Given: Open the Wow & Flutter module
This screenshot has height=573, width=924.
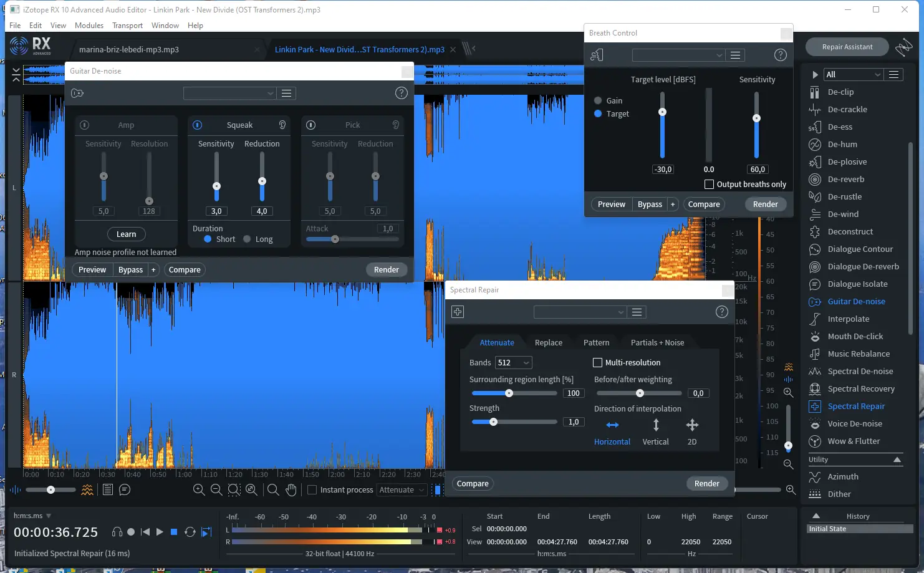Looking at the screenshot, I should click(x=854, y=441).
